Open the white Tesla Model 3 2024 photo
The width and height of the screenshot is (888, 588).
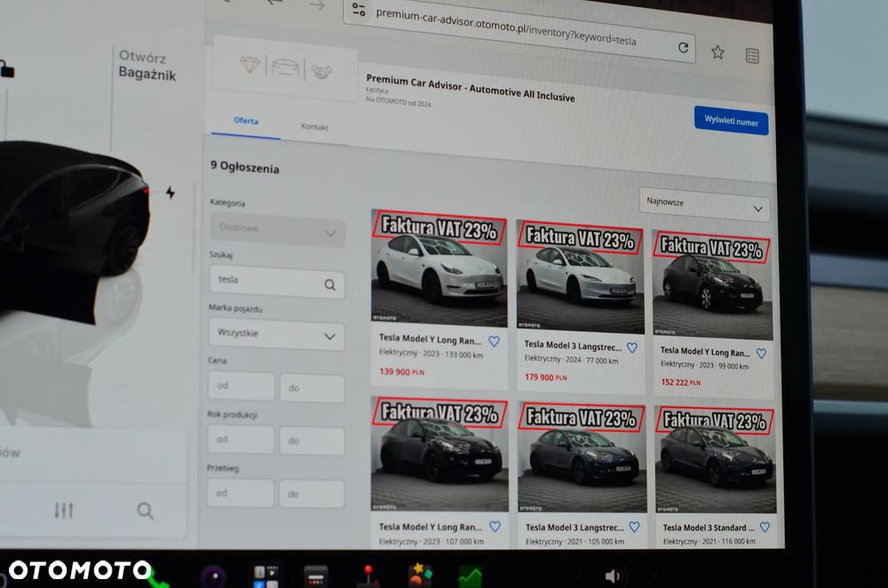point(581,276)
